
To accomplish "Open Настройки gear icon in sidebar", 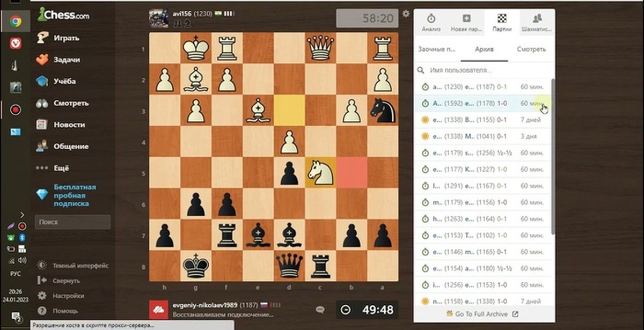I will [x=42, y=296].
